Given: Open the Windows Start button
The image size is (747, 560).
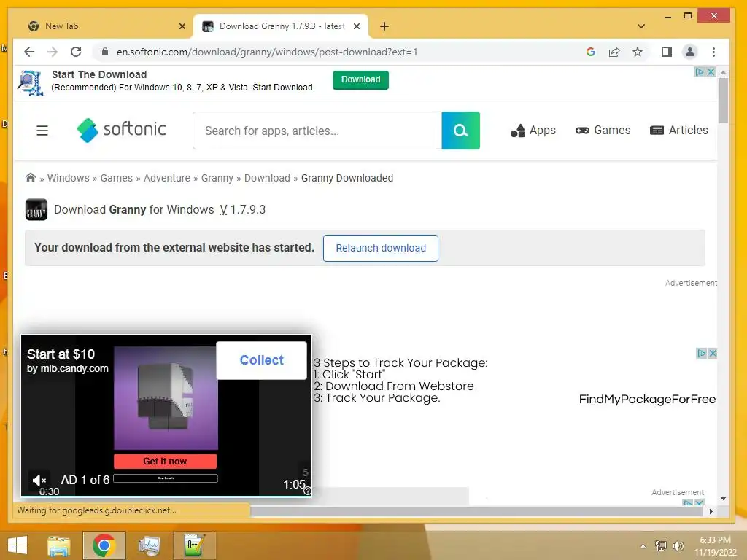Looking at the screenshot, I should tap(18, 545).
